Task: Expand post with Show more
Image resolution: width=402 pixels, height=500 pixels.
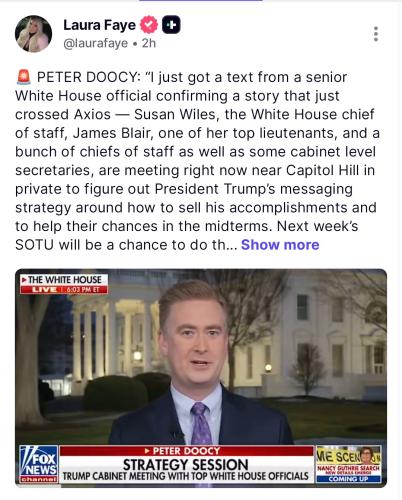Action: pos(280,245)
